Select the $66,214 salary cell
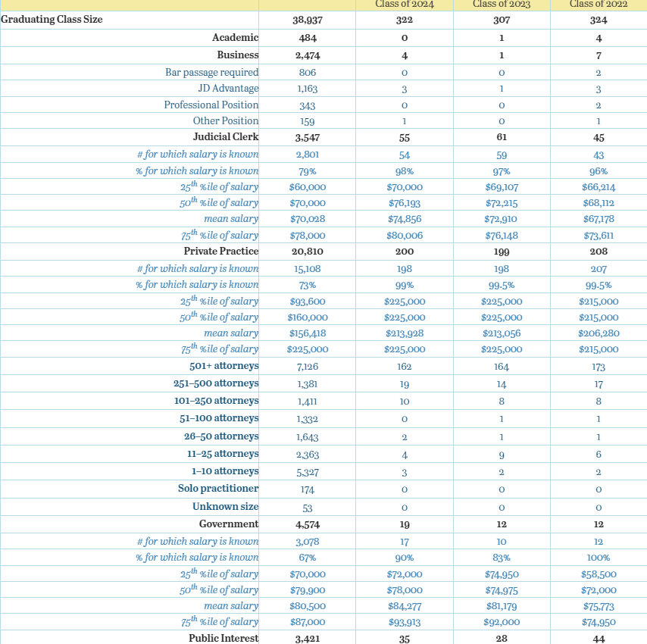647x644 pixels. pos(599,187)
